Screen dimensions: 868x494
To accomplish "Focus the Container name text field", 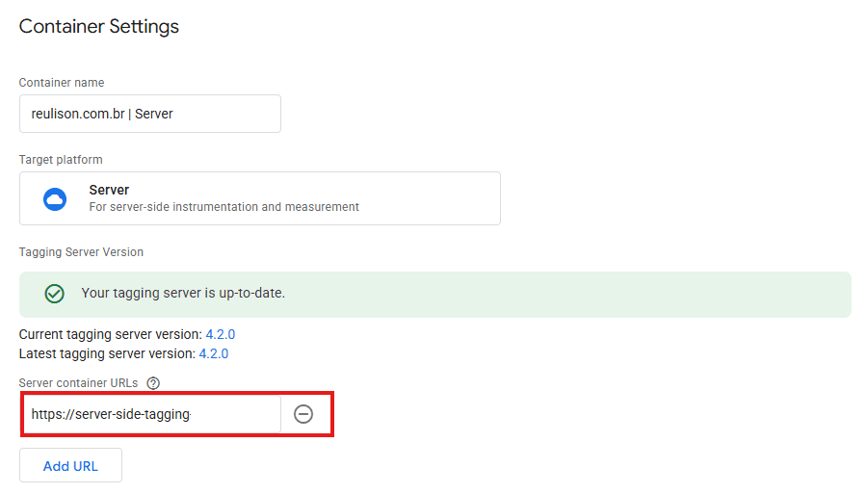I will coord(149,114).
